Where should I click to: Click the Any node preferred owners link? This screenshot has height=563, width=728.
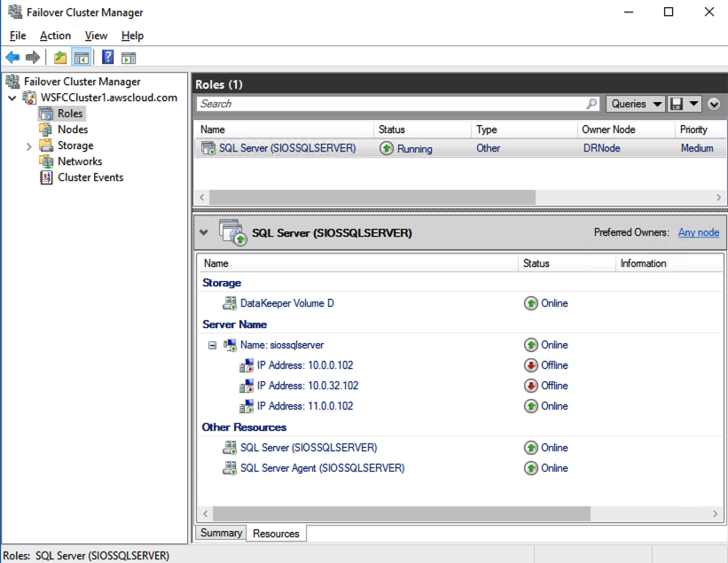[698, 232]
